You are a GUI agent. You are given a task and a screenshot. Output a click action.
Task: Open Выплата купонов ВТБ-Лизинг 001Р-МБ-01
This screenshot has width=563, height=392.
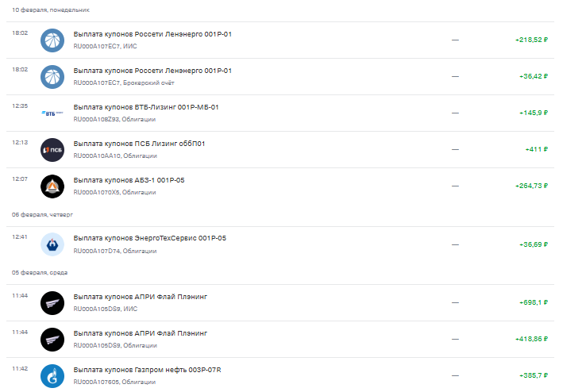(146, 107)
